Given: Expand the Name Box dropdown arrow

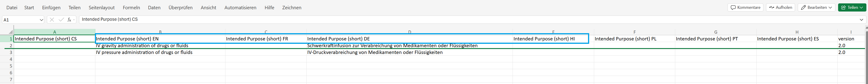Looking at the screenshot, I should 41,20.
